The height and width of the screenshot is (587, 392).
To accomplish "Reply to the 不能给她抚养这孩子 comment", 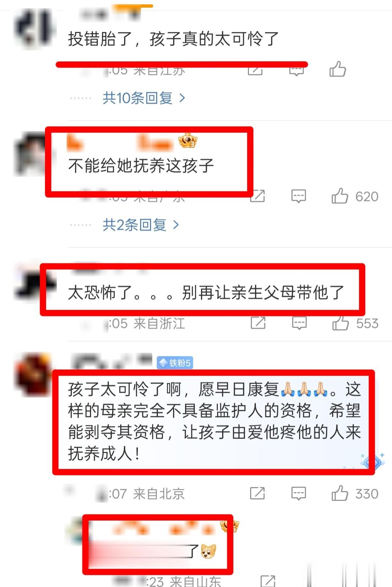I will 299,196.
